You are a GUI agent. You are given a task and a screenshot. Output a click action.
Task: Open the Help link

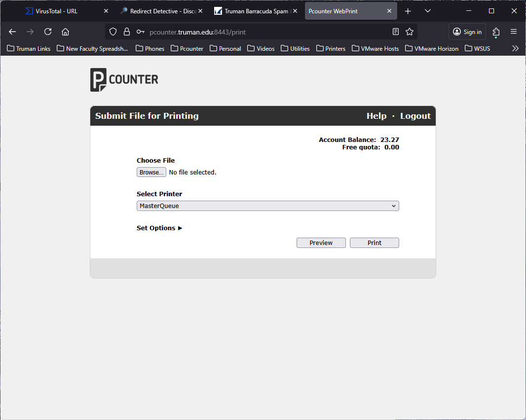376,116
